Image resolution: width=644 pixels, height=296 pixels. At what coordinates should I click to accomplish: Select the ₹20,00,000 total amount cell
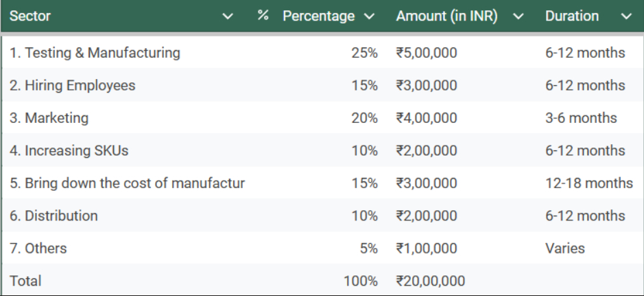[430, 281]
